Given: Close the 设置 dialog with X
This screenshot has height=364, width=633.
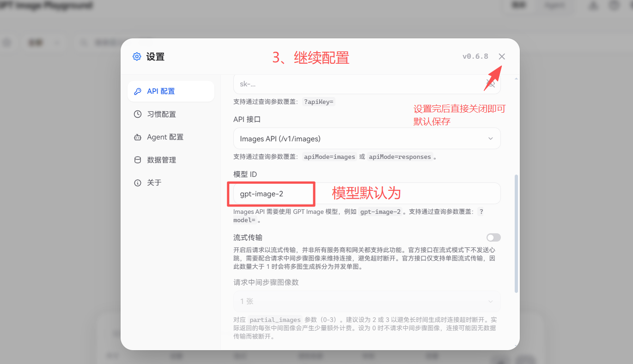Looking at the screenshot, I should click(502, 56).
